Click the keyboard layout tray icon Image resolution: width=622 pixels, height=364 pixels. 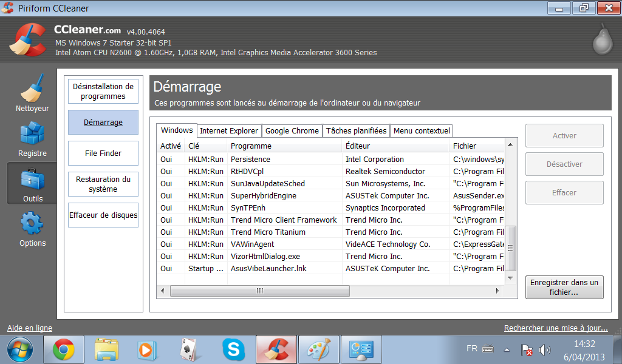pos(488,349)
